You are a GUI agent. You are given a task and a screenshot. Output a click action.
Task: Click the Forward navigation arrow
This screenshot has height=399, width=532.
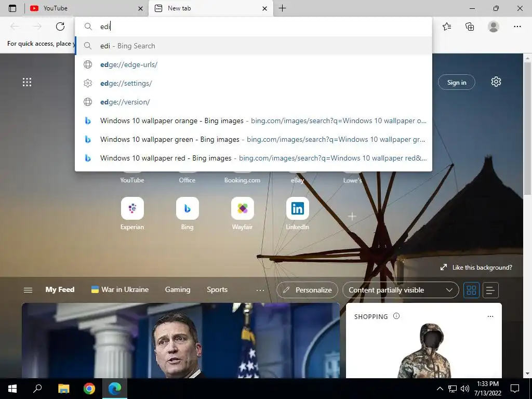pyautogui.click(x=37, y=26)
